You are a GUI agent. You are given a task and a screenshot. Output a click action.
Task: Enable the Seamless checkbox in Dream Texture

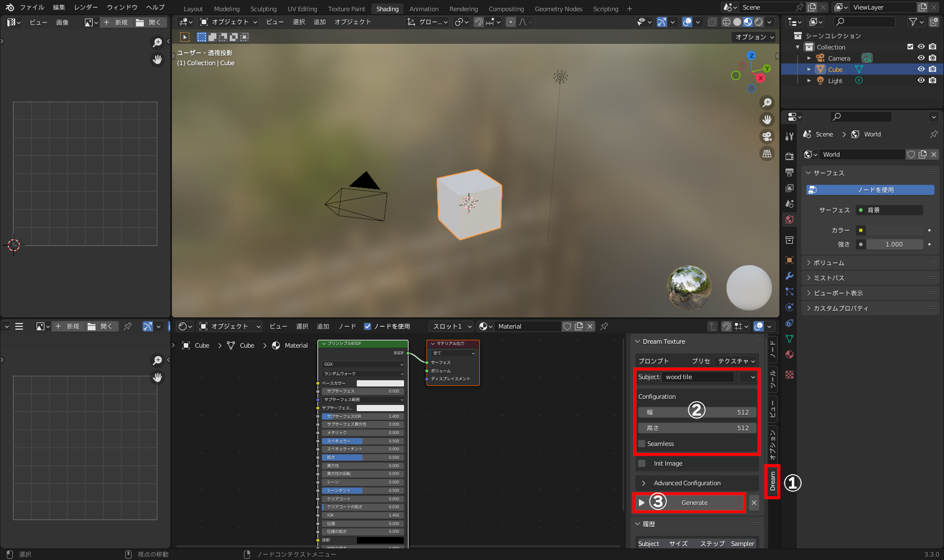click(x=642, y=444)
